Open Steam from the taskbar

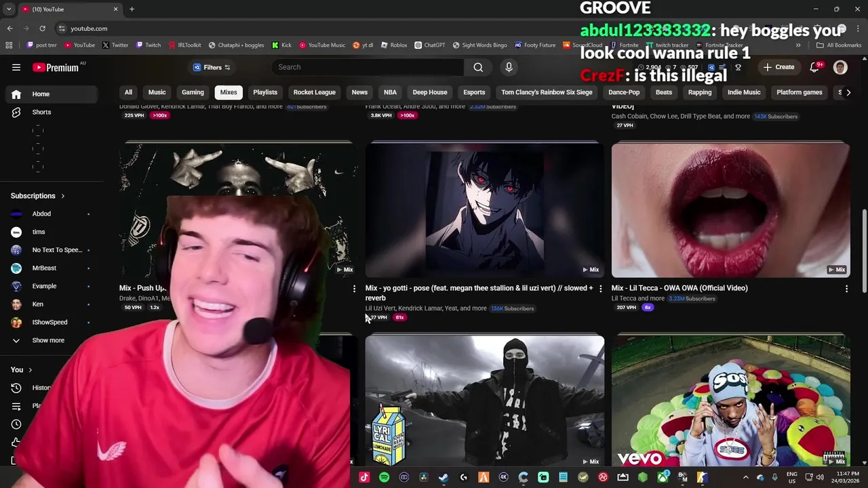443,478
